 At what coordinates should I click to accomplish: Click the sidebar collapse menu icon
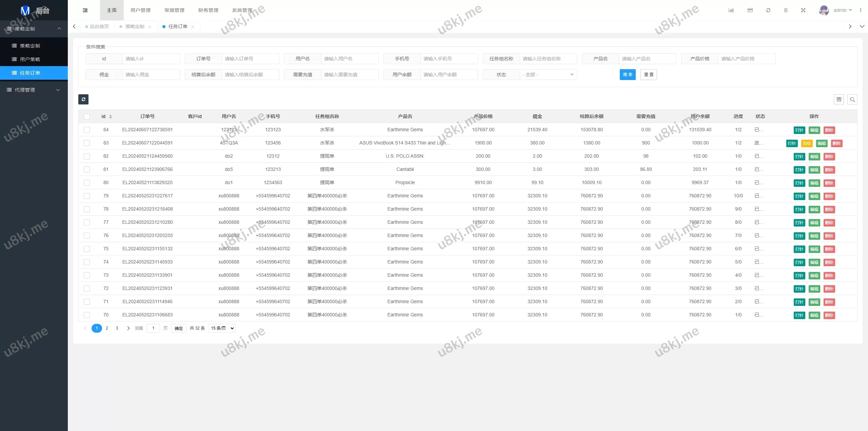85,10
